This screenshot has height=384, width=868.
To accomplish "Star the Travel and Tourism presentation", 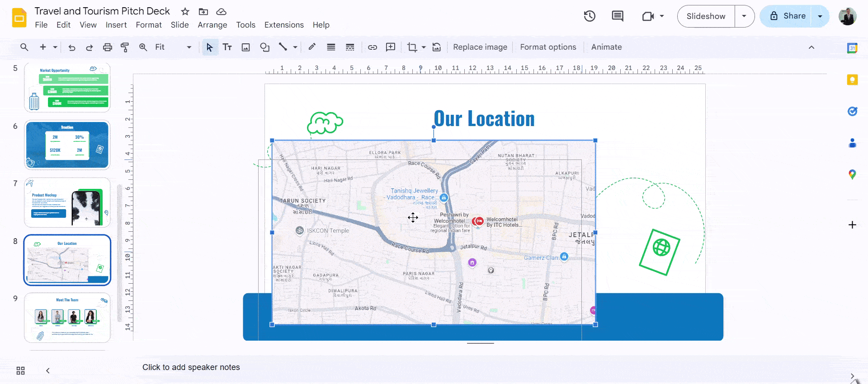I will click(x=185, y=12).
